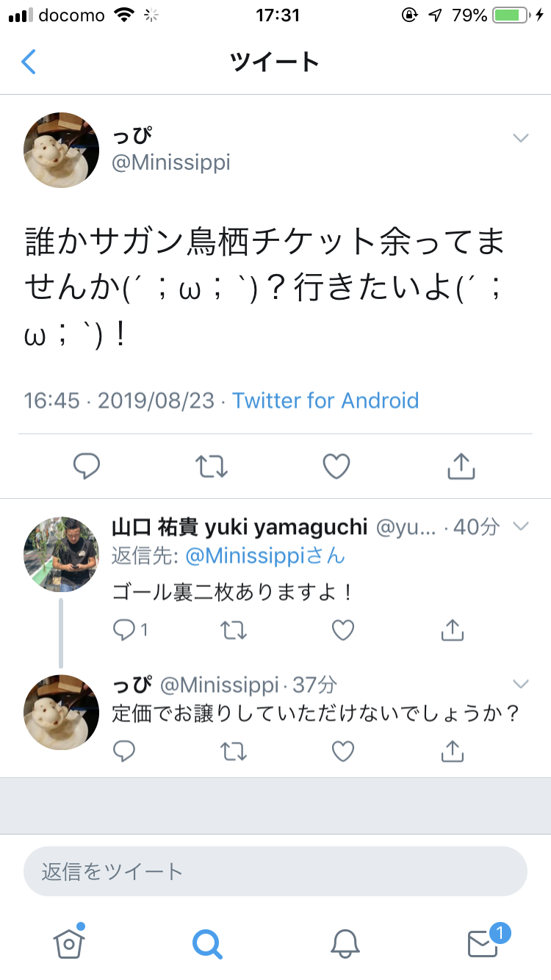Like the main tweet with heart icon

(x=336, y=466)
